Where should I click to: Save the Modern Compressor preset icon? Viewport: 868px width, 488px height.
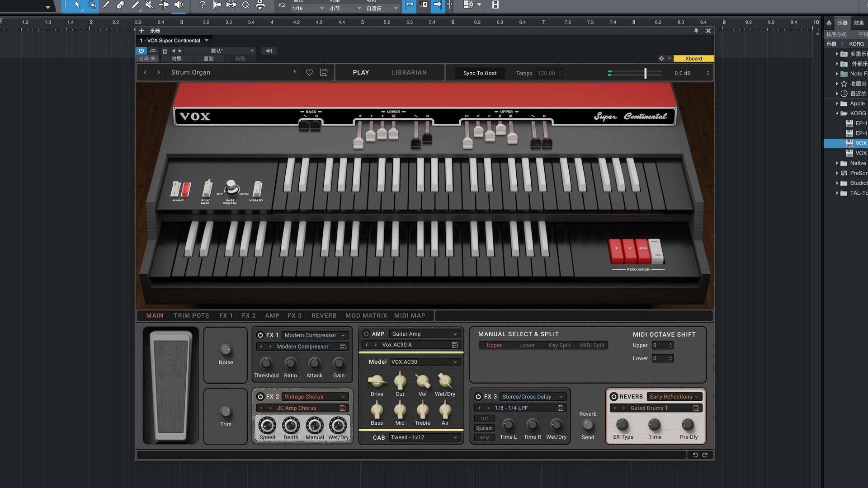(343, 347)
